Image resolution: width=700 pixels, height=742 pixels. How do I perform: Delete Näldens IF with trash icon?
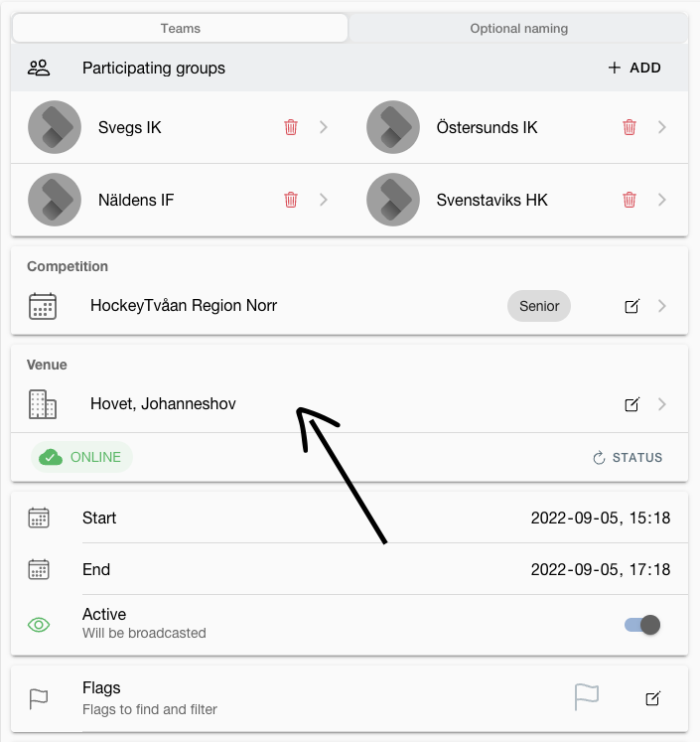[291, 200]
